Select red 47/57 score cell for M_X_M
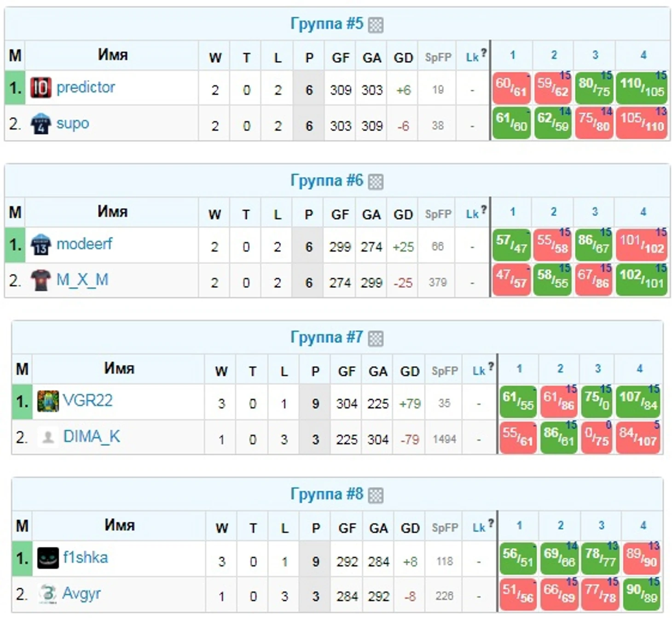The image size is (672, 620). (511, 280)
